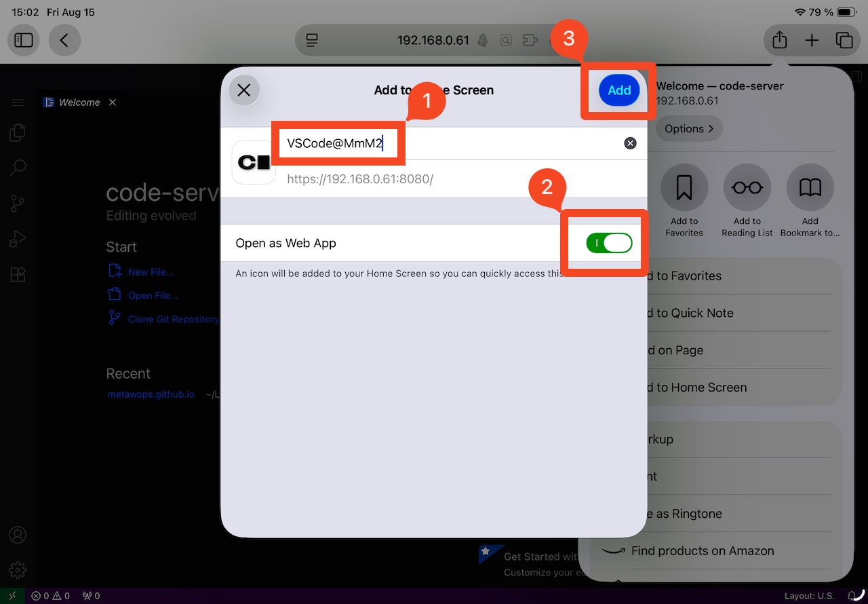Tap the code-server site icon thumbnail

tap(254, 162)
